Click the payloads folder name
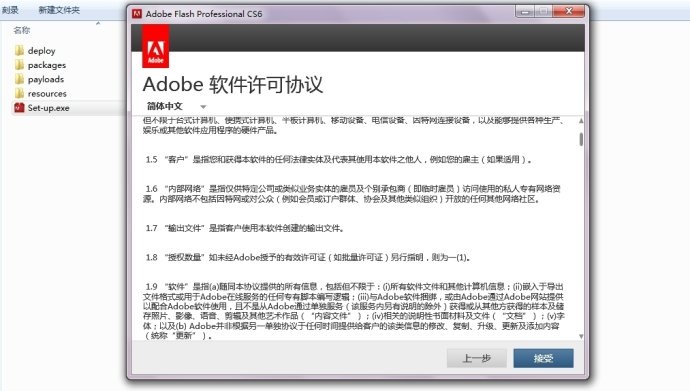Image resolution: width=690 pixels, height=391 pixels. [x=46, y=79]
